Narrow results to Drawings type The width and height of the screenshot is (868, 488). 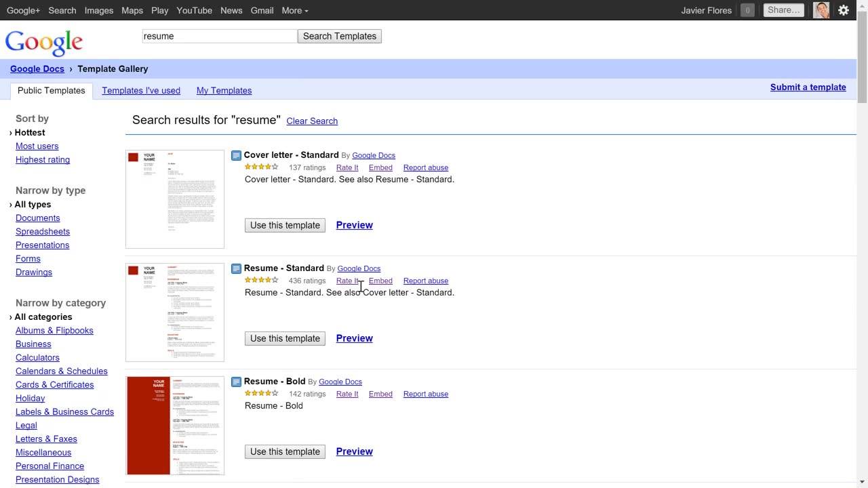point(34,272)
